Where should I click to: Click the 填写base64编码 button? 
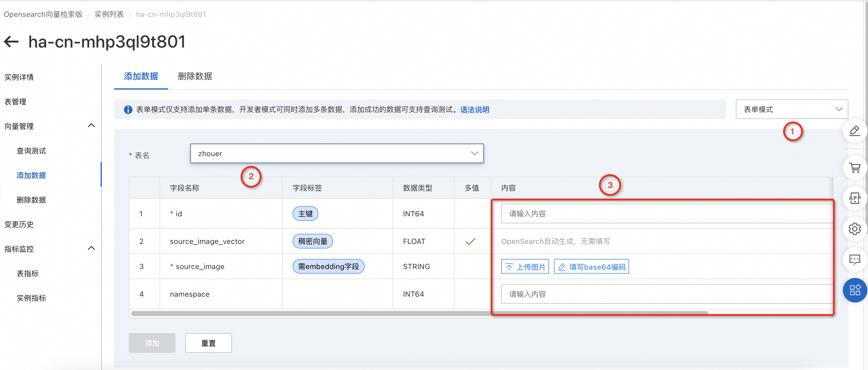point(591,267)
